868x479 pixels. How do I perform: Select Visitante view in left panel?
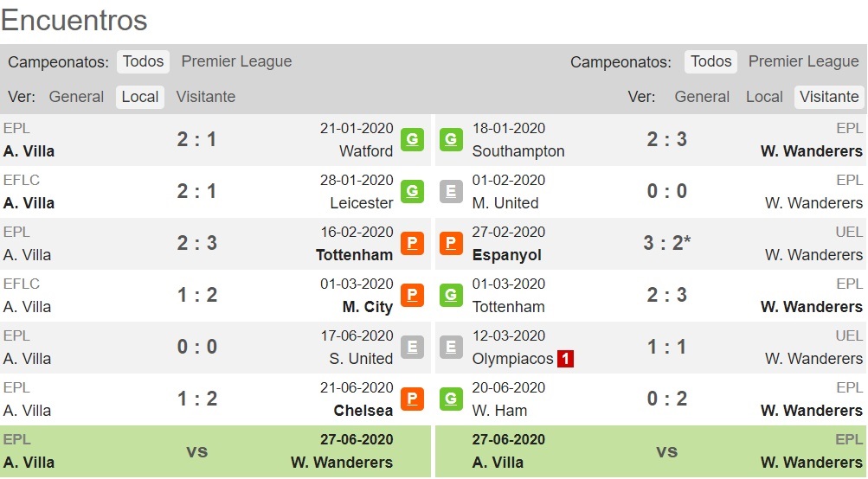[206, 97]
